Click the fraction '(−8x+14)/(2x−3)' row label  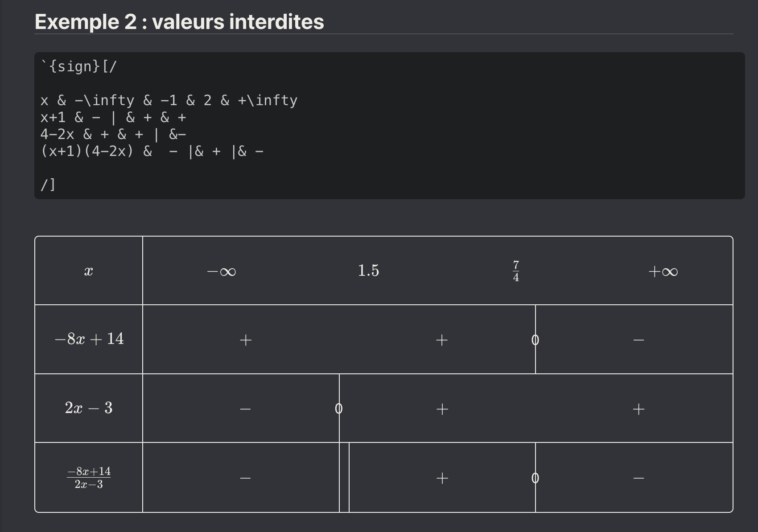(x=89, y=478)
